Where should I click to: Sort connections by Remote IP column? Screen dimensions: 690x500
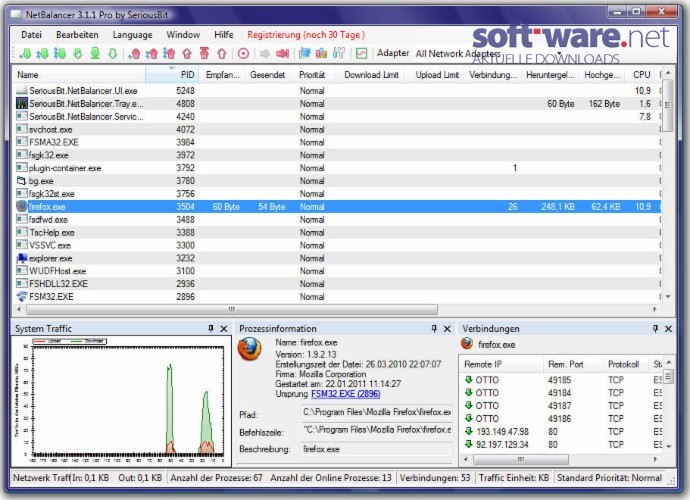click(x=501, y=364)
